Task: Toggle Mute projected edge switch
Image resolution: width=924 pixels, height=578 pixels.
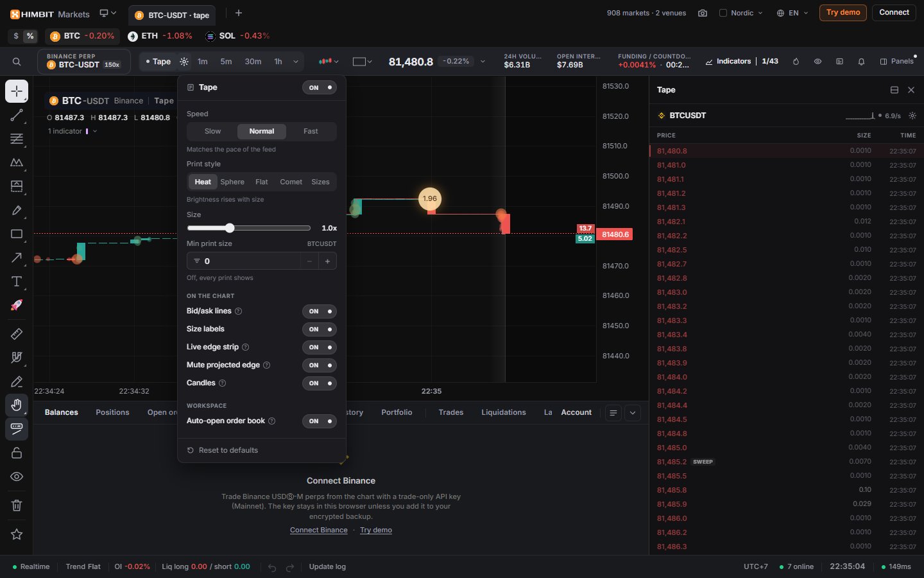Action: pos(320,365)
